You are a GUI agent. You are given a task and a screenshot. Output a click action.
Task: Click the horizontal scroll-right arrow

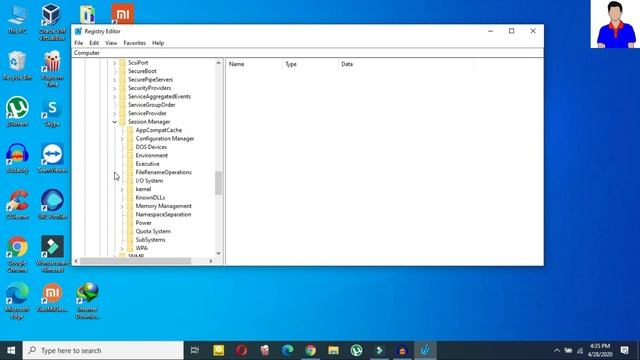(x=211, y=261)
